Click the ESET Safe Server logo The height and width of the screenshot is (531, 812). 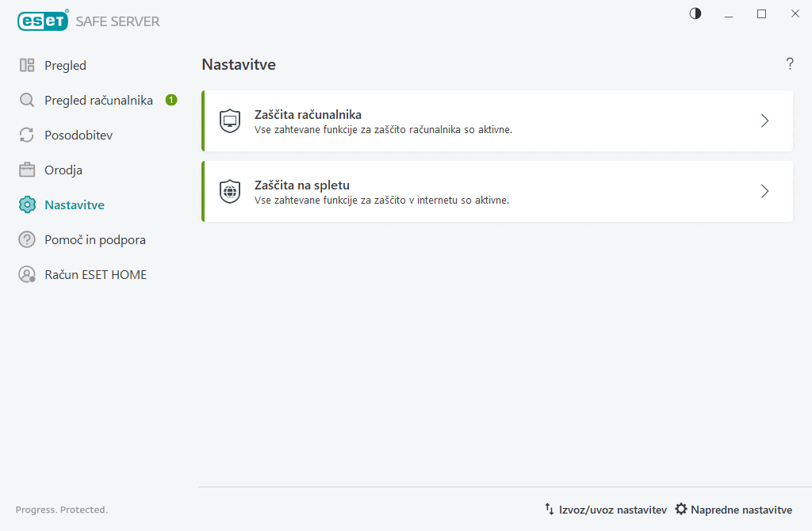click(x=88, y=21)
